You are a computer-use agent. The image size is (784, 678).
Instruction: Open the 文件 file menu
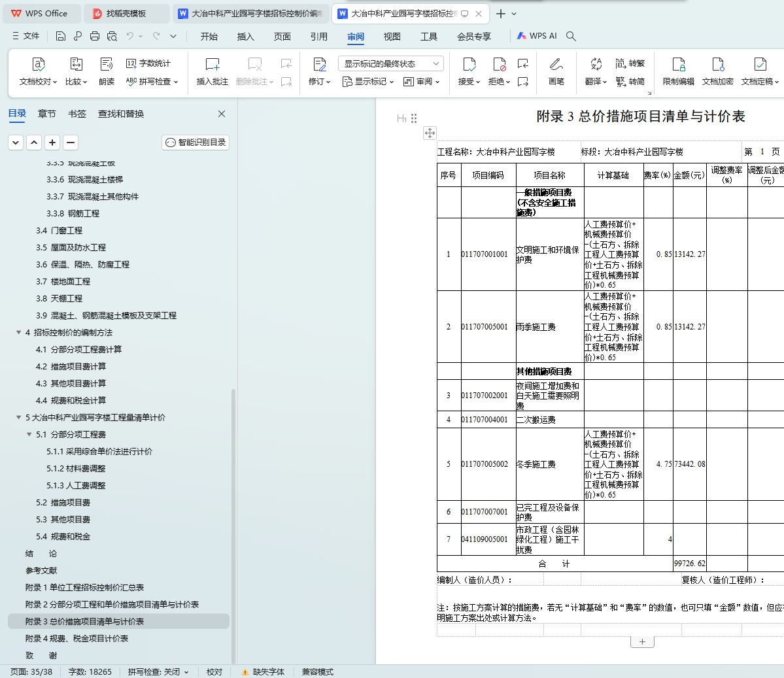point(26,36)
